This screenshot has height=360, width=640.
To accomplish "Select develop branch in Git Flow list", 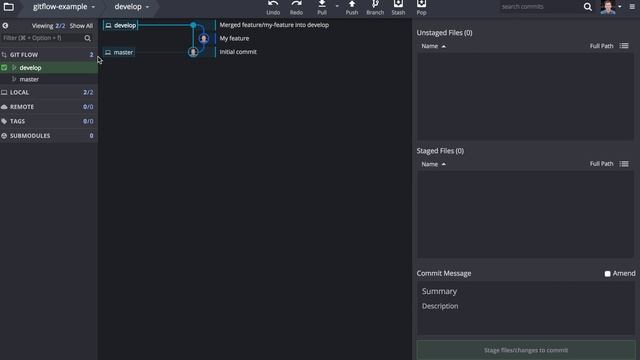I will (49, 68).
